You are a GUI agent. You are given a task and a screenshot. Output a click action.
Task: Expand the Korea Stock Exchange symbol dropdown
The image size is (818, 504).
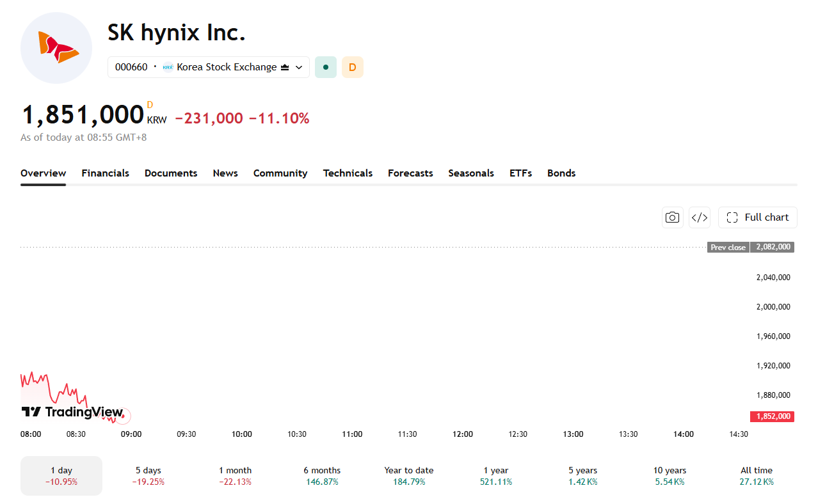tap(209, 67)
